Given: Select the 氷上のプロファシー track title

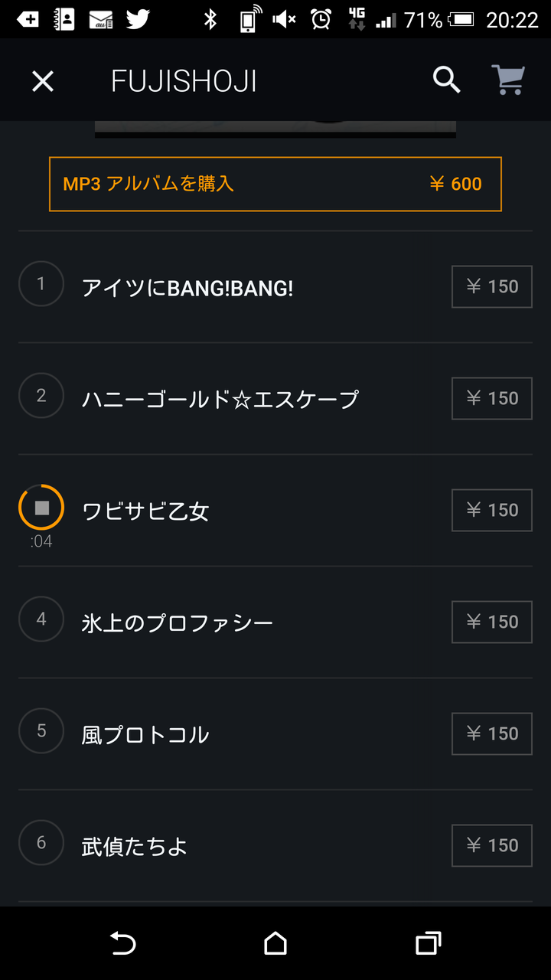Looking at the screenshot, I should click(x=178, y=623).
